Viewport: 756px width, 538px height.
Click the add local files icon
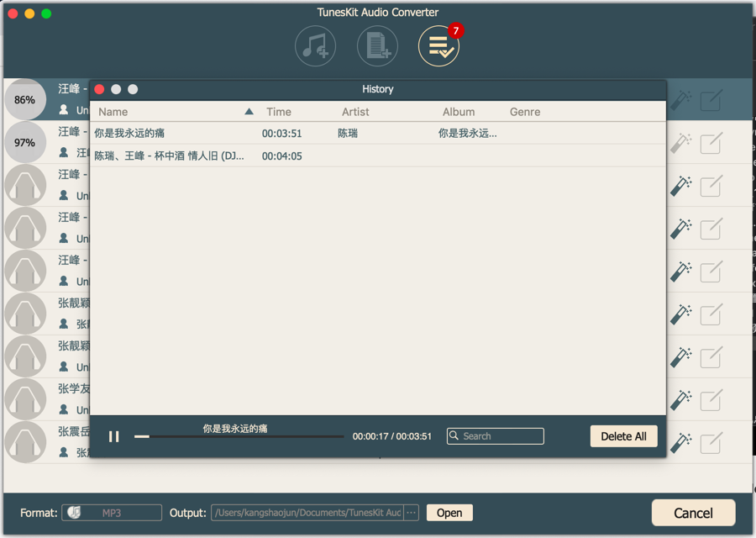coord(377,45)
